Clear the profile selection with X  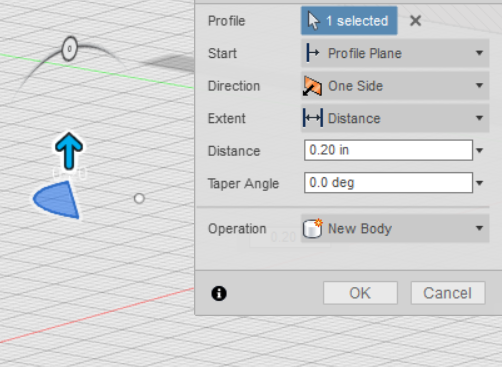(415, 21)
